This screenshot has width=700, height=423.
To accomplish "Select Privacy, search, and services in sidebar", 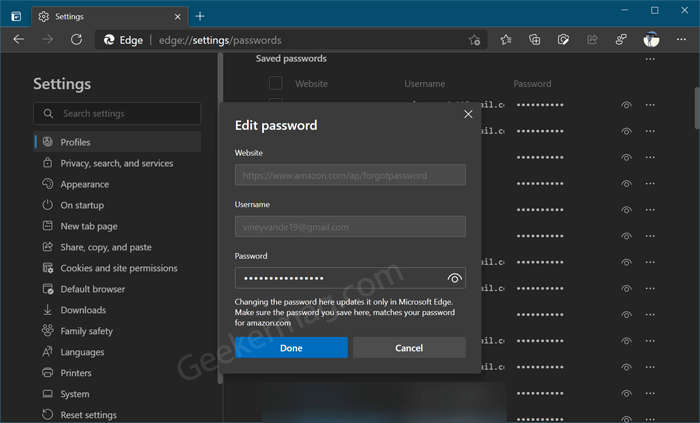I will point(117,163).
